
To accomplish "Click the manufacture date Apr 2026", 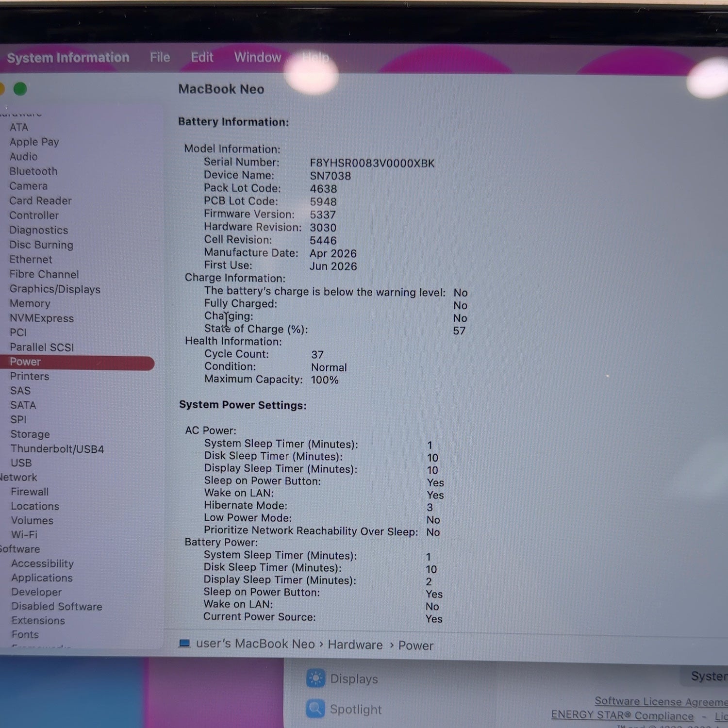I will [333, 253].
